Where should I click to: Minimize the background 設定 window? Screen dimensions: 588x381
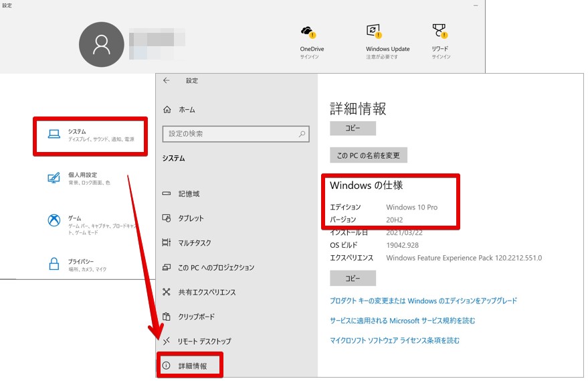(476, 5)
